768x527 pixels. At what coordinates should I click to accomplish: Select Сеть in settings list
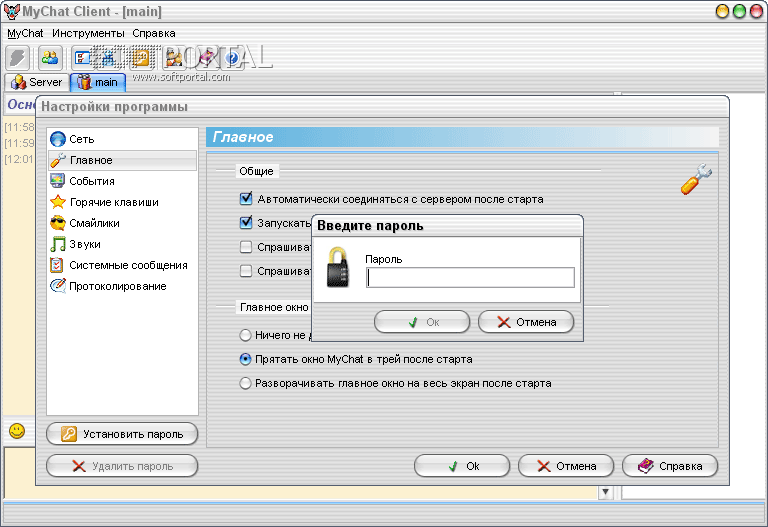click(x=122, y=139)
